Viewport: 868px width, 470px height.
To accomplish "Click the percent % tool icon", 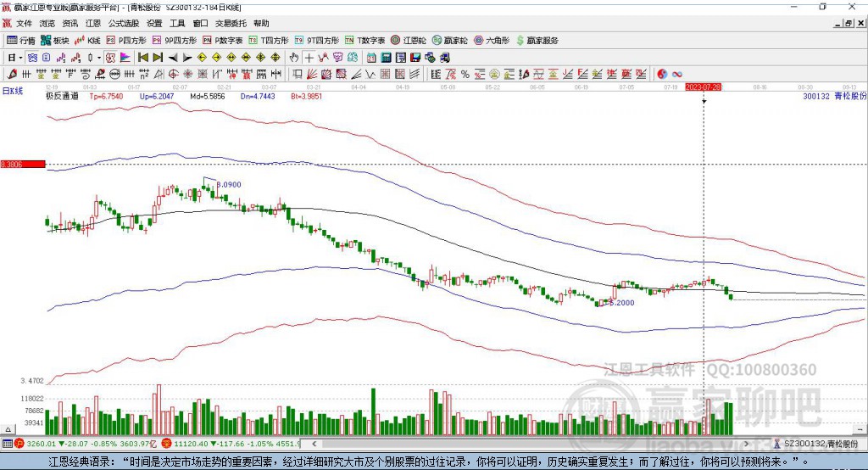I will point(465,74).
